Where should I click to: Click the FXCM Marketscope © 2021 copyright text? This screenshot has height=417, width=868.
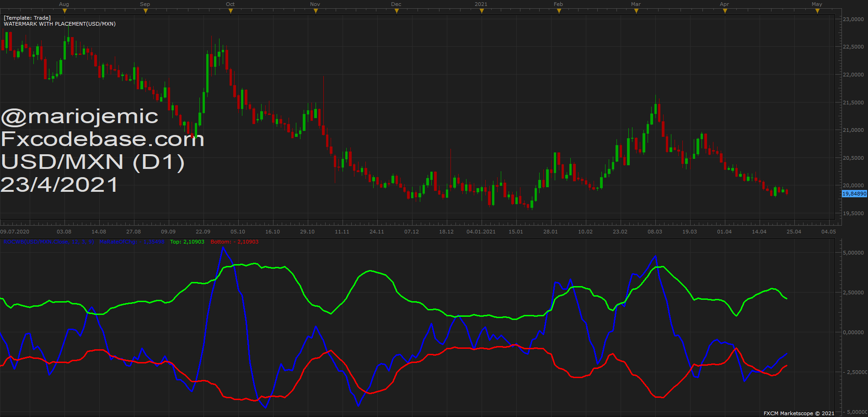799,413
